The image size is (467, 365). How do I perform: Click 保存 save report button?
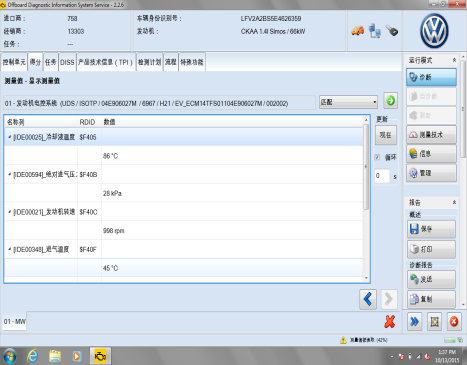(431, 229)
